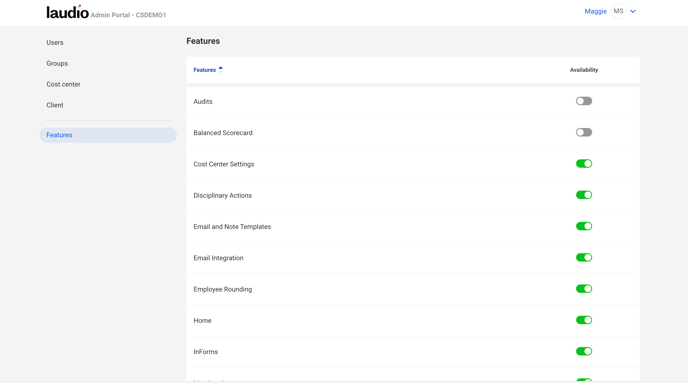Open Groups in the sidebar
688x383 pixels.
coord(57,63)
